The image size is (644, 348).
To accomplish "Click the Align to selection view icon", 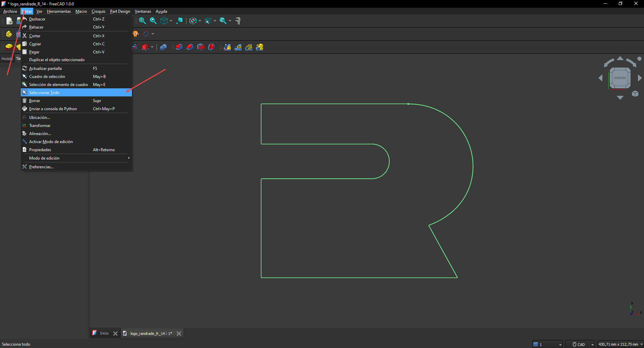I will click(180, 21).
